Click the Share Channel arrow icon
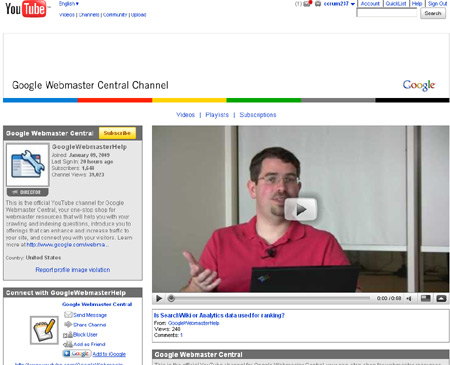This screenshot has width=450, height=365. pyautogui.click(x=68, y=324)
